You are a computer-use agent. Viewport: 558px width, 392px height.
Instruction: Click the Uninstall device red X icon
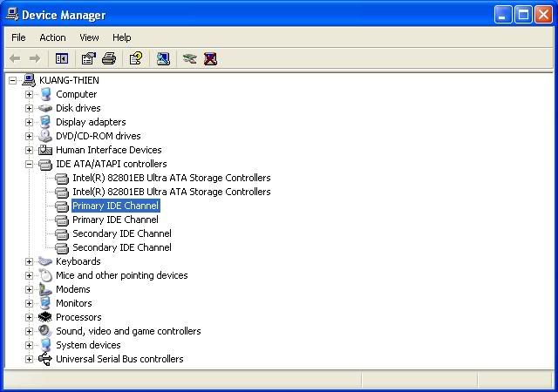210,58
